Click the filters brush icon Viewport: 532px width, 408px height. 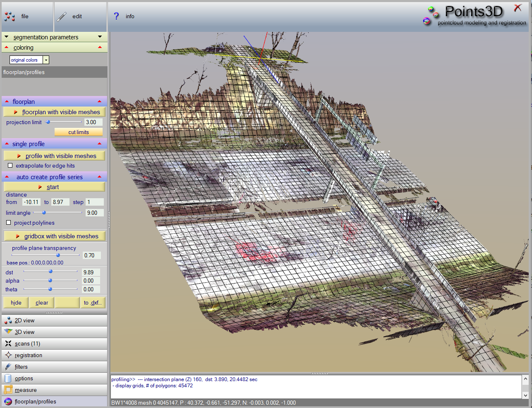pos(8,367)
